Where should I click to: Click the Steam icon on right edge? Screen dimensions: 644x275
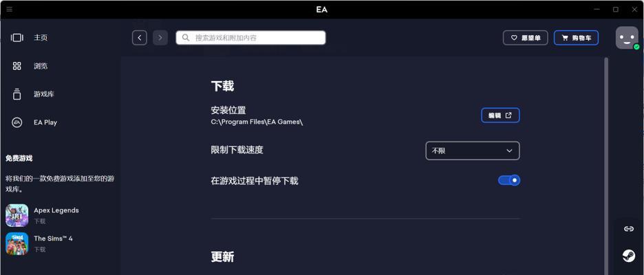628,256
